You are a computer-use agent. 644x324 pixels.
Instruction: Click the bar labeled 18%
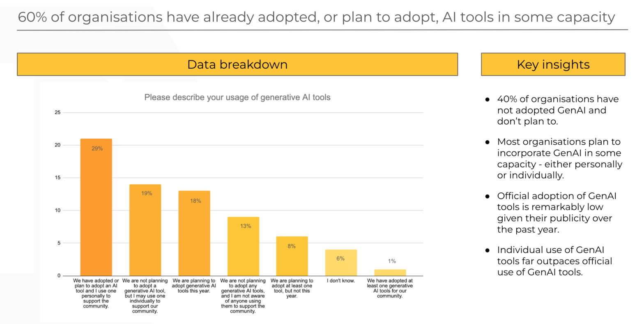[x=194, y=233]
